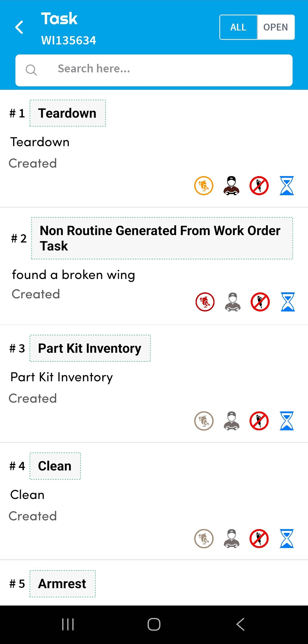
Task: Tap Teardown's mechanic assignment icon
Action: (231, 186)
